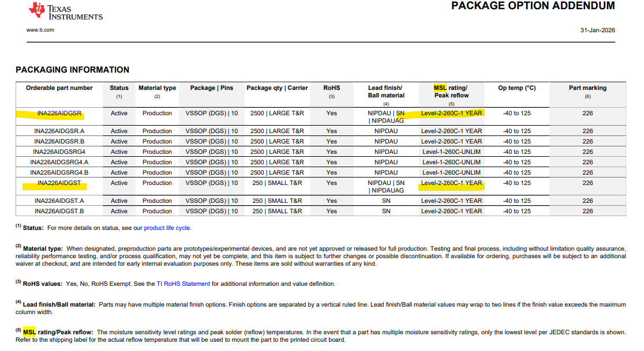
Task: Click the INA226AIDGST.B part number cell
Action: [59, 211]
